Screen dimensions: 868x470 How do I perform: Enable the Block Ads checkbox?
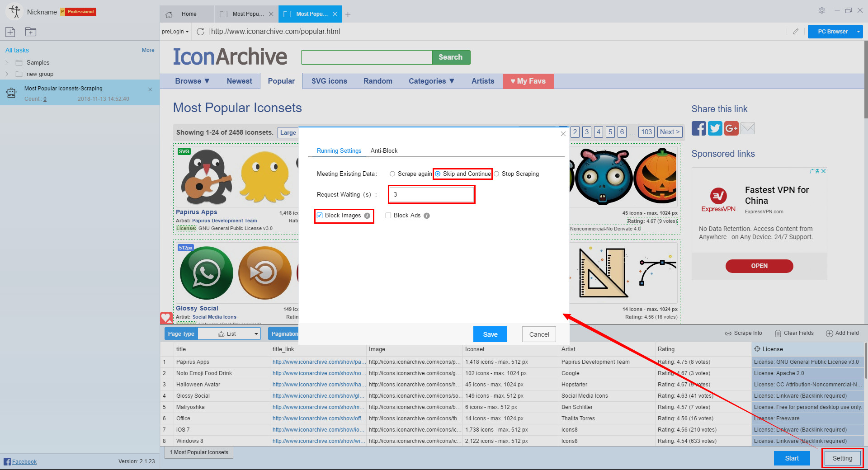388,215
